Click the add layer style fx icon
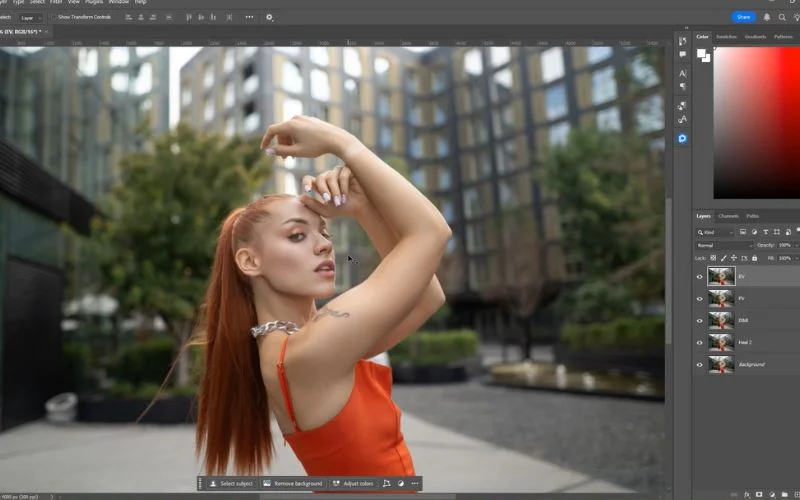Screen dimensions: 800x500 click(747, 494)
